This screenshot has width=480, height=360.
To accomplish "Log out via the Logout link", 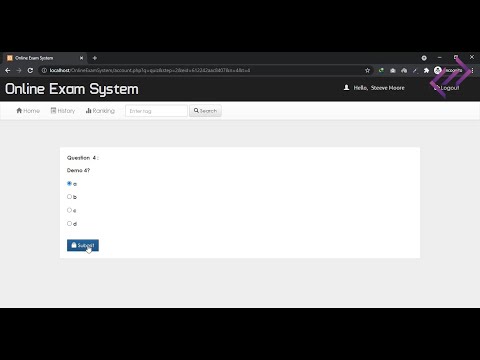I will point(447,88).
